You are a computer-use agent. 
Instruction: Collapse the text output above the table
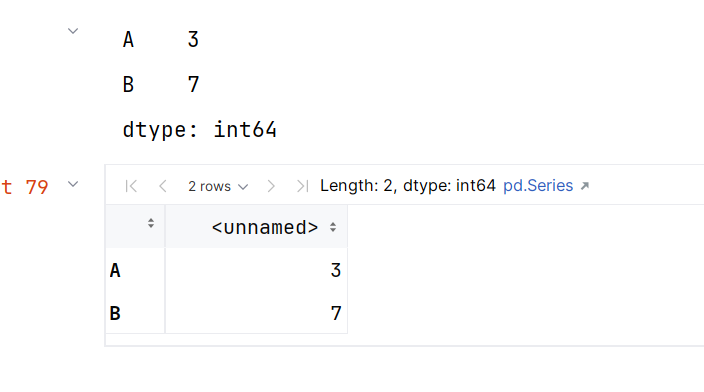point(73,31)
